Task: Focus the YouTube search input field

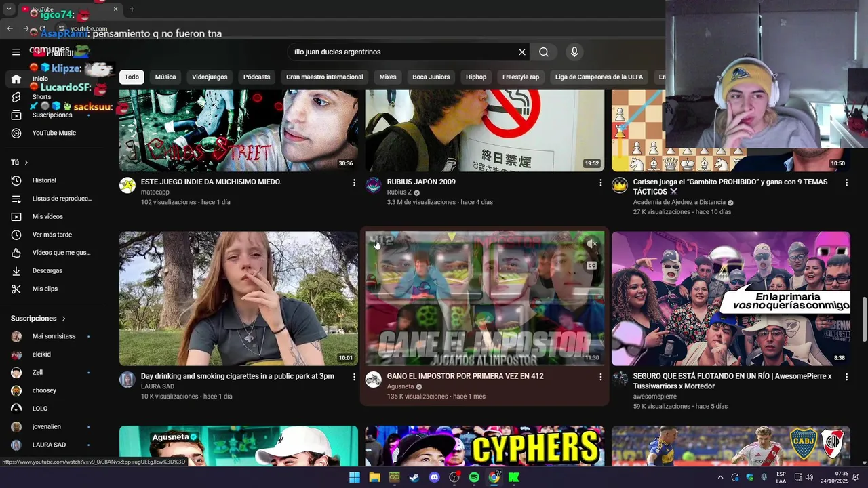Action: click(403, 52)
